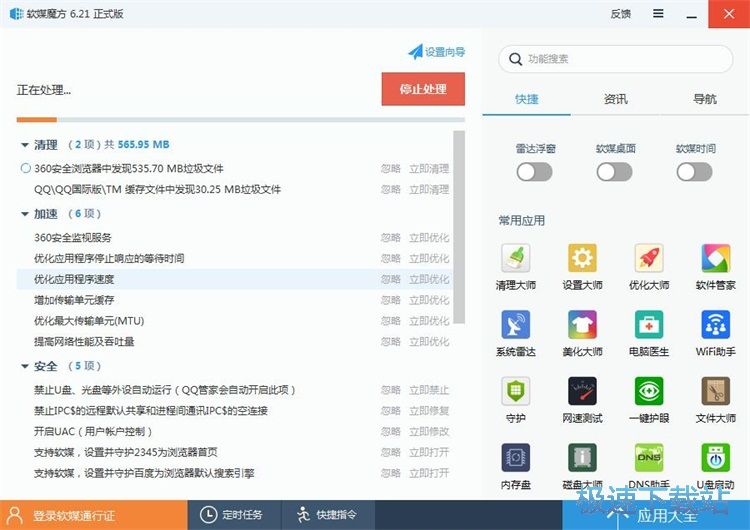Open 反馈 in title bar
750x530 pixels.
(620, 14)
